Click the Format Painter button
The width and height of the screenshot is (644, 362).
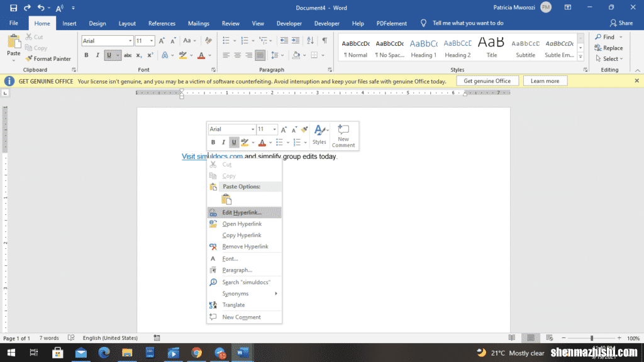[x=48, y=58]
